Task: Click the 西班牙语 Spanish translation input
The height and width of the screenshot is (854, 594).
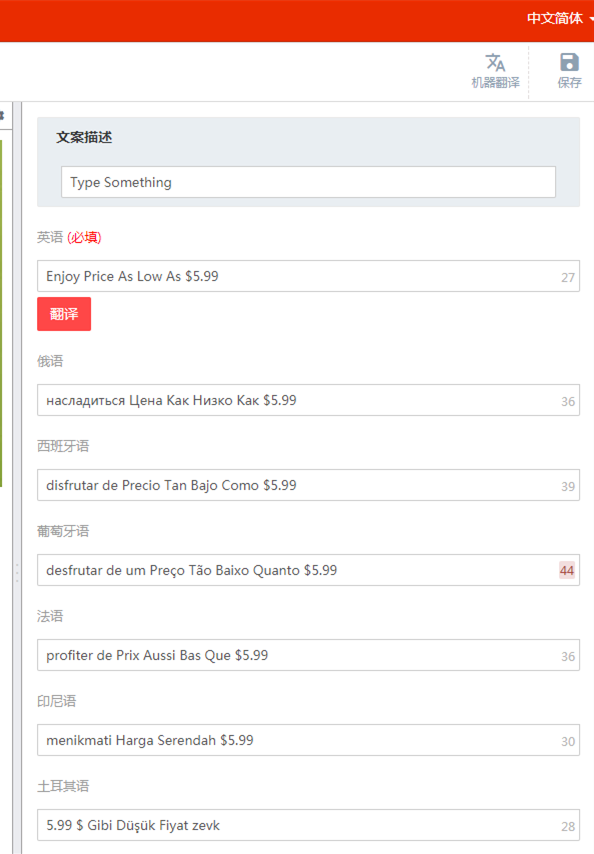Action: (x=308, y=485)
